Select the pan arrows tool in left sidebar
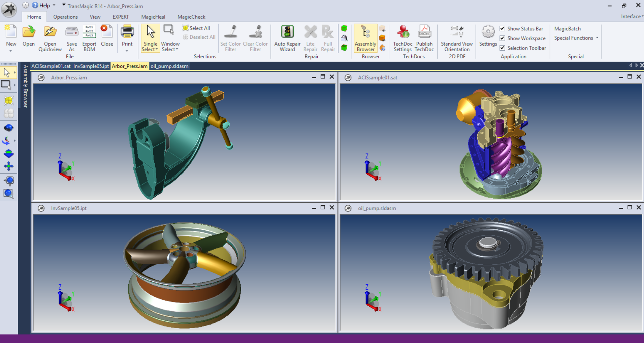The height and width of the screenshot is (343, 644). [x=8, y=166]
